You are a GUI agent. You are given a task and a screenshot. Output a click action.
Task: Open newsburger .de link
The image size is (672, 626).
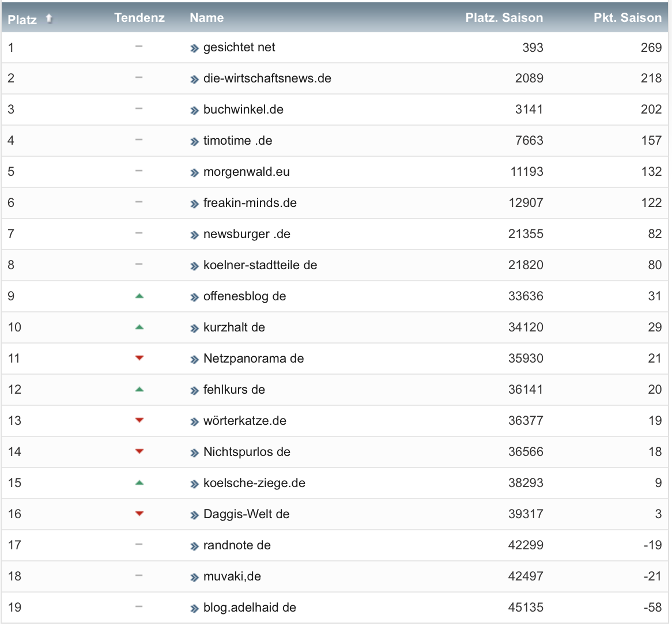click(x=247, y=234)
